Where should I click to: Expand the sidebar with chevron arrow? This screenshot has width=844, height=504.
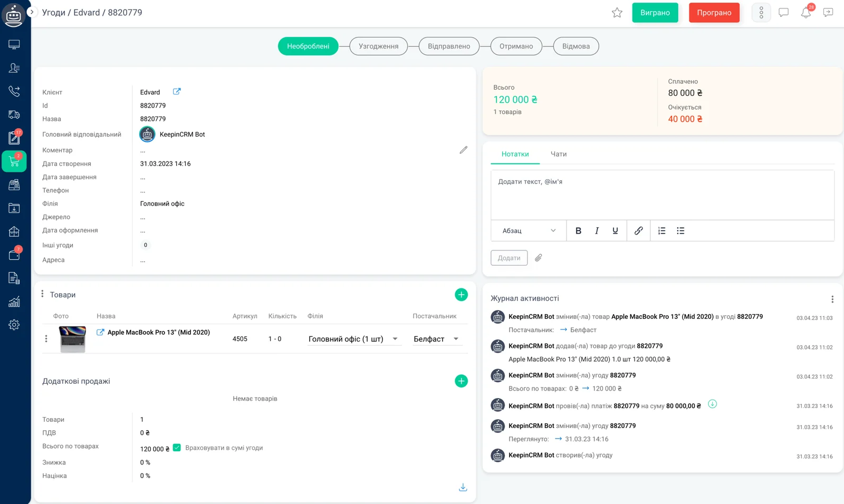coord(32,12)
